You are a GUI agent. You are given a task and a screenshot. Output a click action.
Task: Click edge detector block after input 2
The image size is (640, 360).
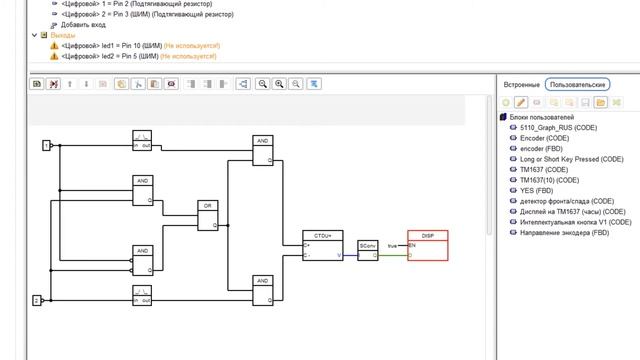[142, 296]
